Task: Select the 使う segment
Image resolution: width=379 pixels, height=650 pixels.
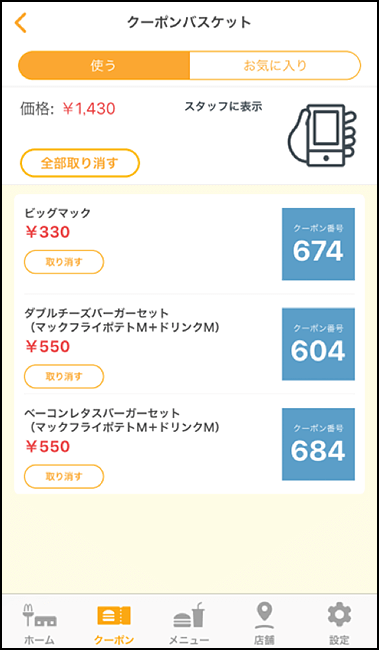Action: [104, 65]
